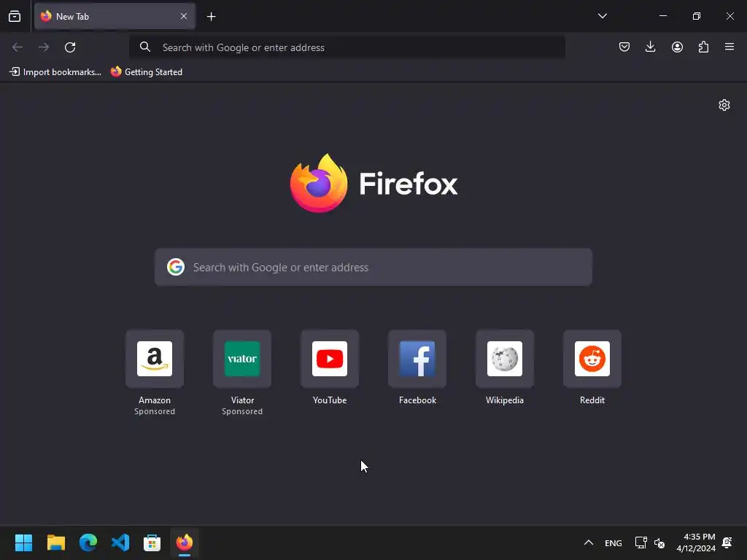This screenshot has height=560, width=747.
Task: Expand the list all tabs chevron
Action: pos(602,16)
